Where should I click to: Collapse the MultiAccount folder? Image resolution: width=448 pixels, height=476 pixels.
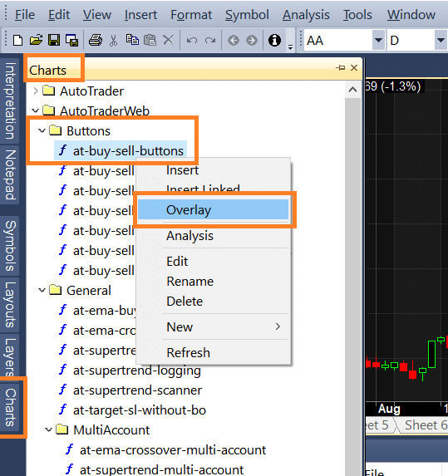(48, 429)
